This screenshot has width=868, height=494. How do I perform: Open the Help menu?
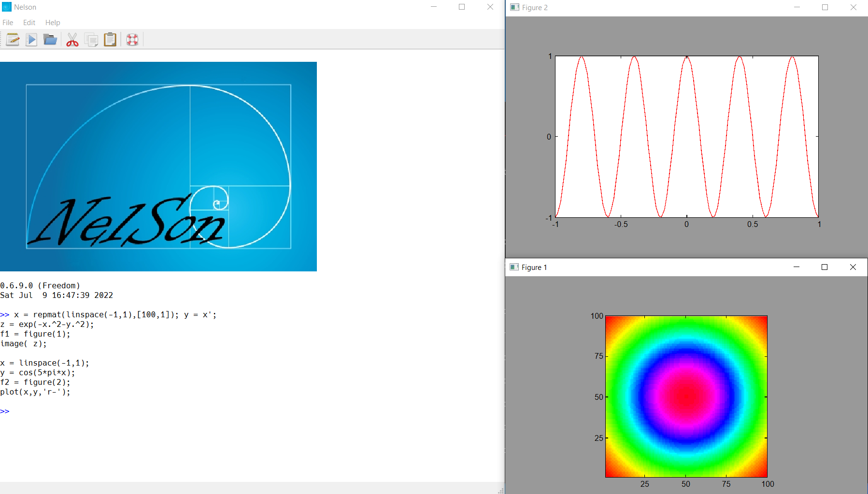click(53, 23)
